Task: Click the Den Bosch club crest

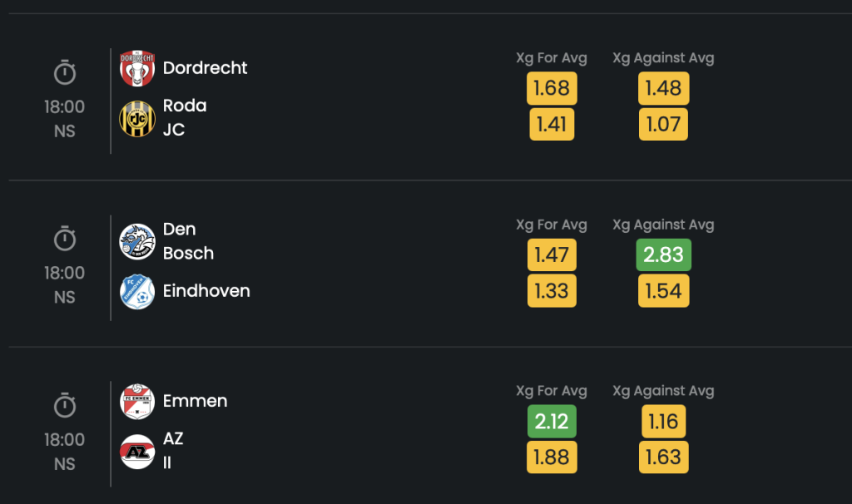Action: tap(137, 242)
